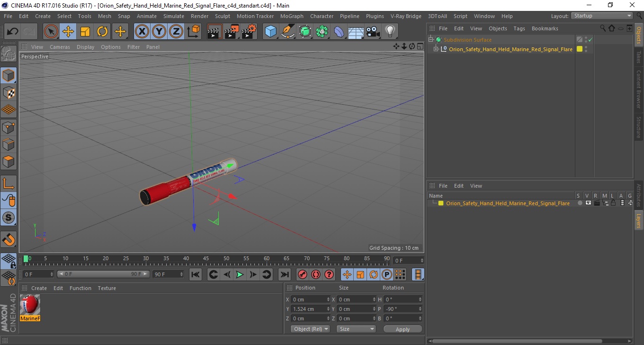Open the Sculpt menu
Image resolution: width=644 pixels, height=345 pixels.
coord(223,16)
